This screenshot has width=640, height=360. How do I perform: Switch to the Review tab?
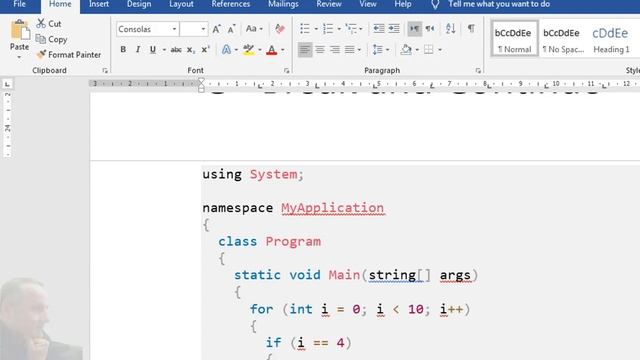329,4
